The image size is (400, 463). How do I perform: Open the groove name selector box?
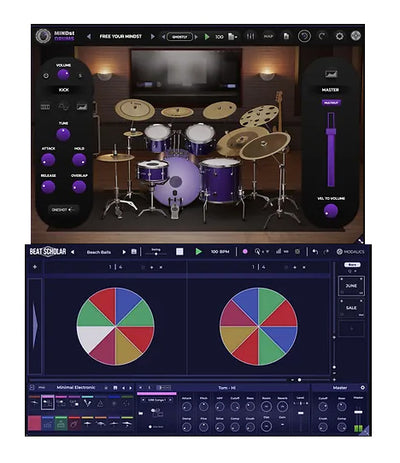point(180,37)
